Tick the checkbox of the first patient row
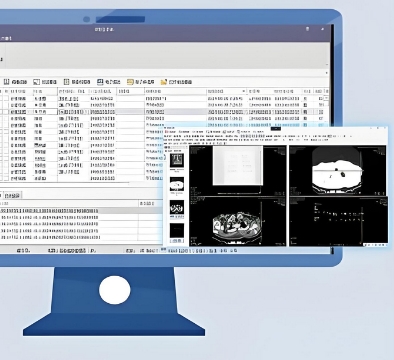 pyautogui.click(x=6, y=99)
